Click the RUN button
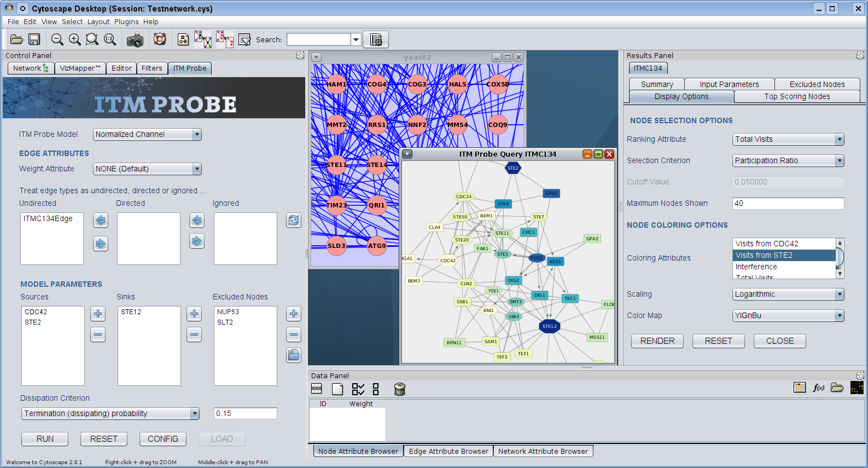Image resolution: width=868 pixels, height=468 pixels. 45,439
